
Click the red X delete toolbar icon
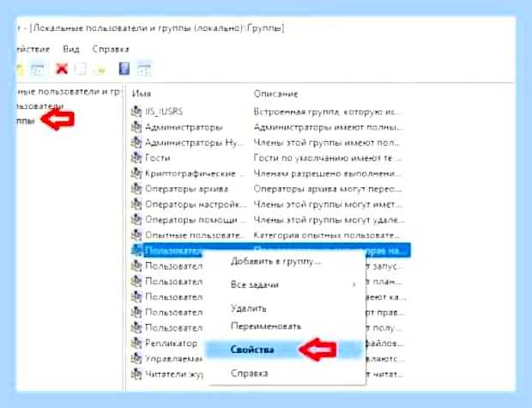[x=62, y=69]
